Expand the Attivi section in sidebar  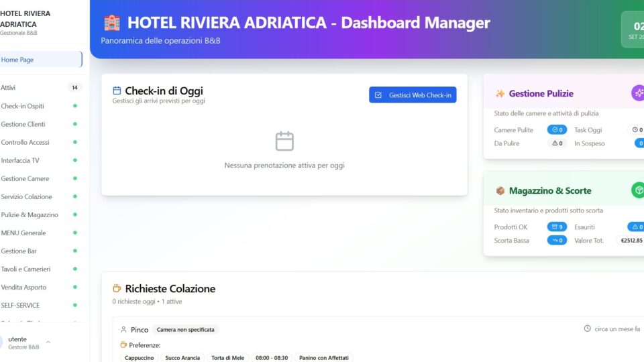pos(40,88)
